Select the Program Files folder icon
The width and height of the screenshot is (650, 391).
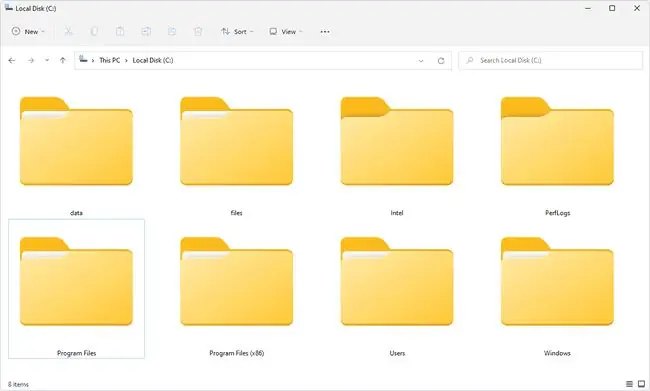tap(76, 281)
